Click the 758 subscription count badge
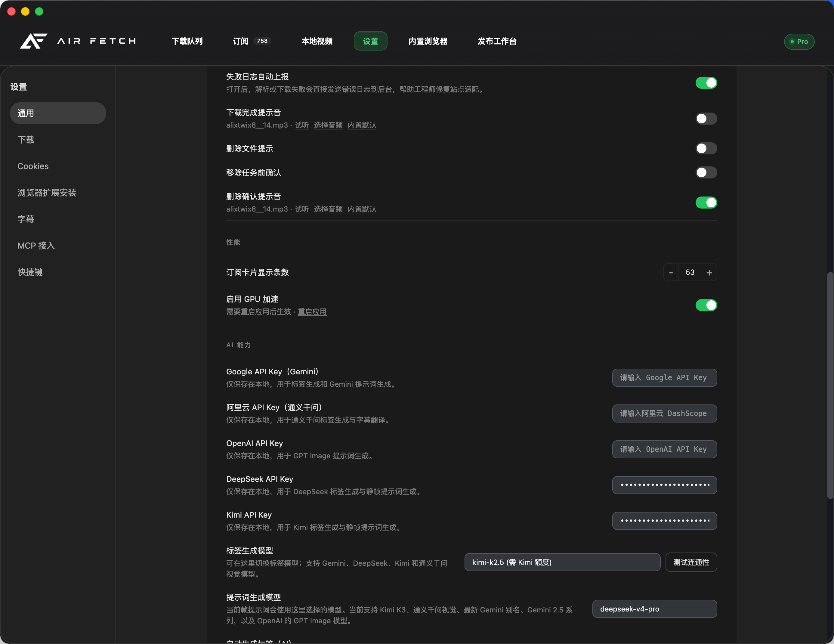834x644 pixels. click(x=262, y=41)
